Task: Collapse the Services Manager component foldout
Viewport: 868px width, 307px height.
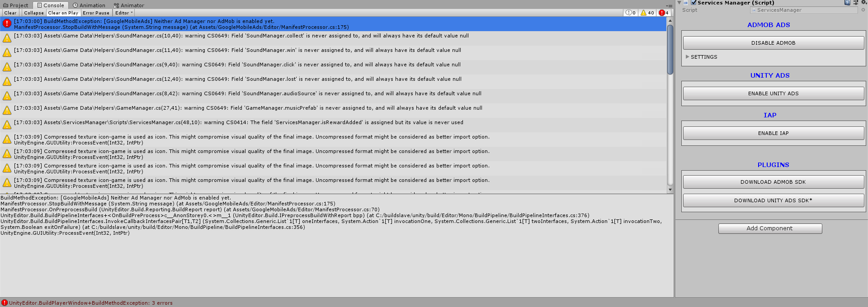Action: [679, 3]
